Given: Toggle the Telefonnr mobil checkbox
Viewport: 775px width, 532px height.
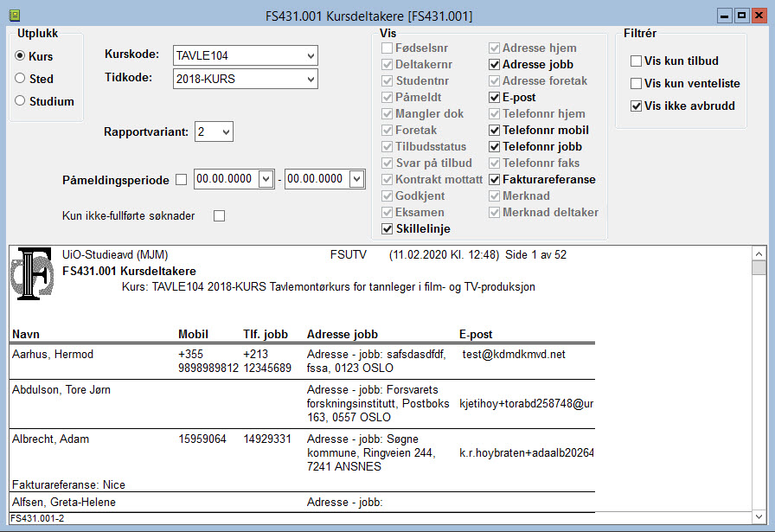Looking at the screenshot, I should pos(494,130).
